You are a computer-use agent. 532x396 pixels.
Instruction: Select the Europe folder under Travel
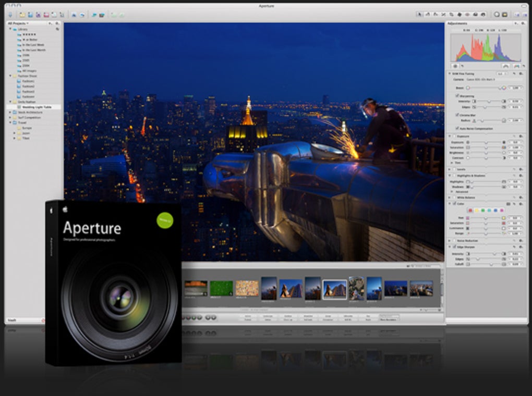[x=25, y=128]
